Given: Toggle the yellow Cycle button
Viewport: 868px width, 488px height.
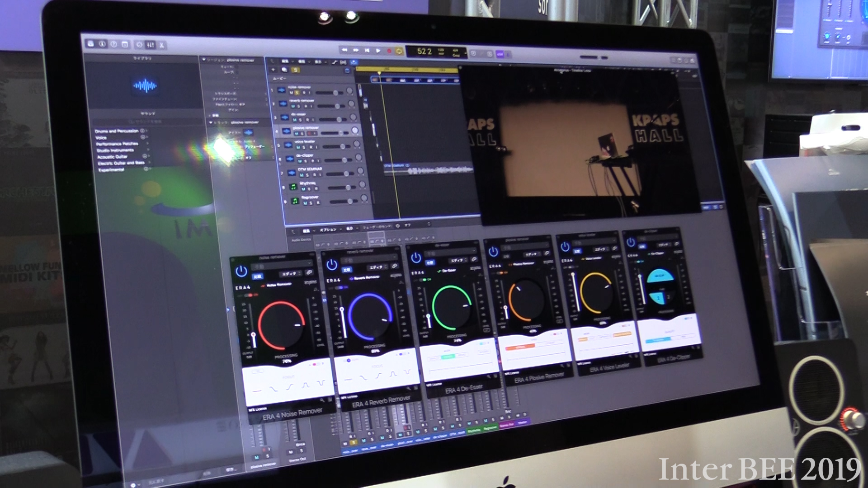Looking at the screenshot, I should tap(399, 51).
